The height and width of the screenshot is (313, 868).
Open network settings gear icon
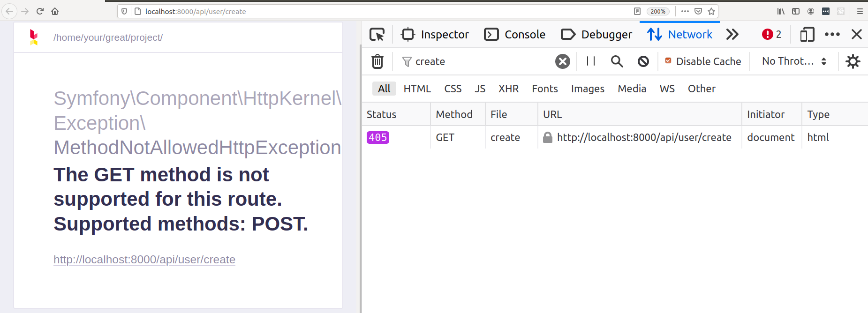tap(853, 61)
